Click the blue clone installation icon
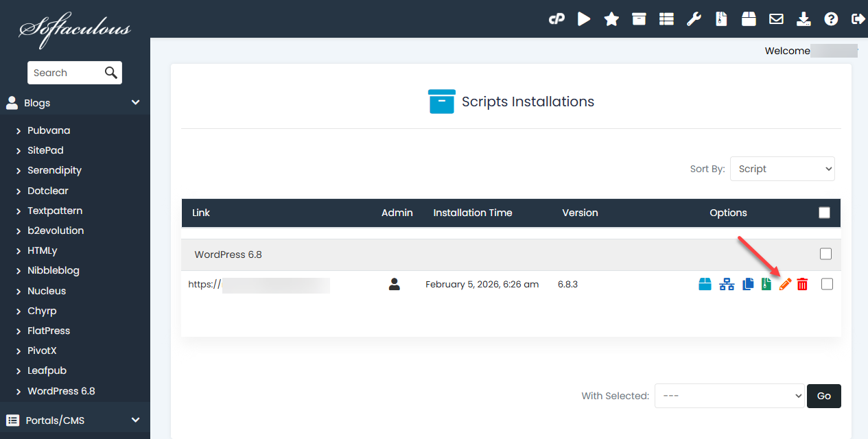The height and width of the screenshot is (439, 868). (x=748, y=284)
